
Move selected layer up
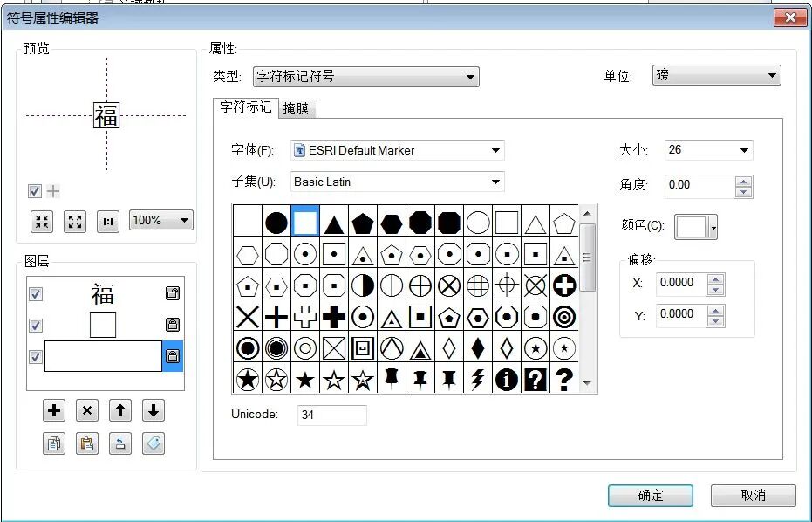pos(120,410)
